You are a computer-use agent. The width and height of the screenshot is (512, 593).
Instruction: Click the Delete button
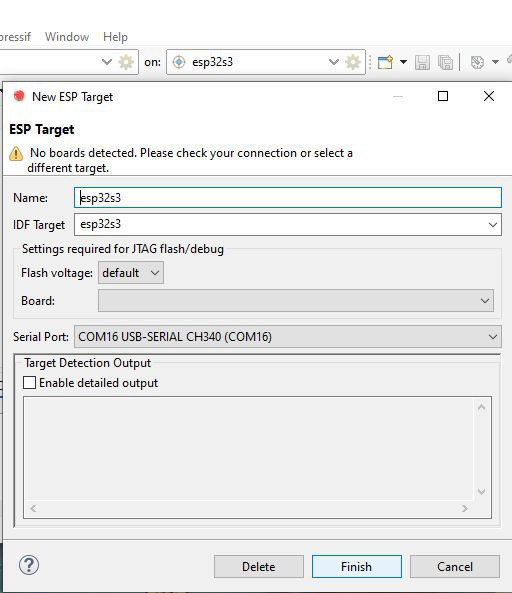point(259,566)
